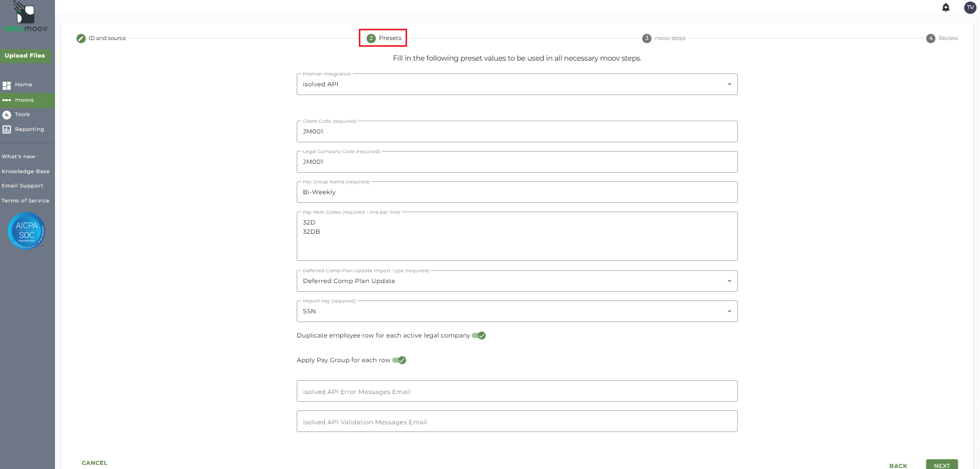Click the ID and source pencil icon
980x469 pixels.
[81, 39]
